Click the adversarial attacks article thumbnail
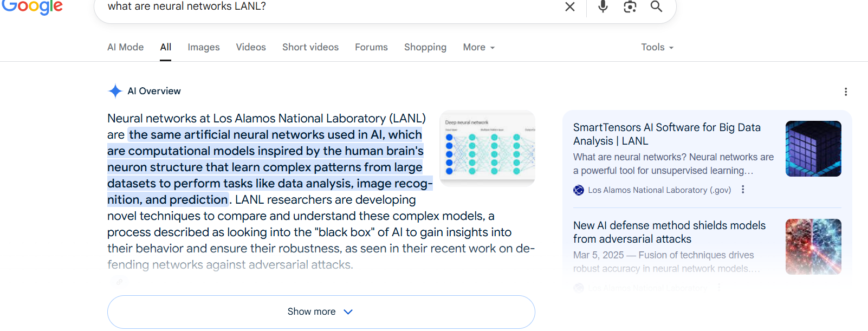Image resolution: width=868 pixels, height=331 pixels. click(813, 246)
